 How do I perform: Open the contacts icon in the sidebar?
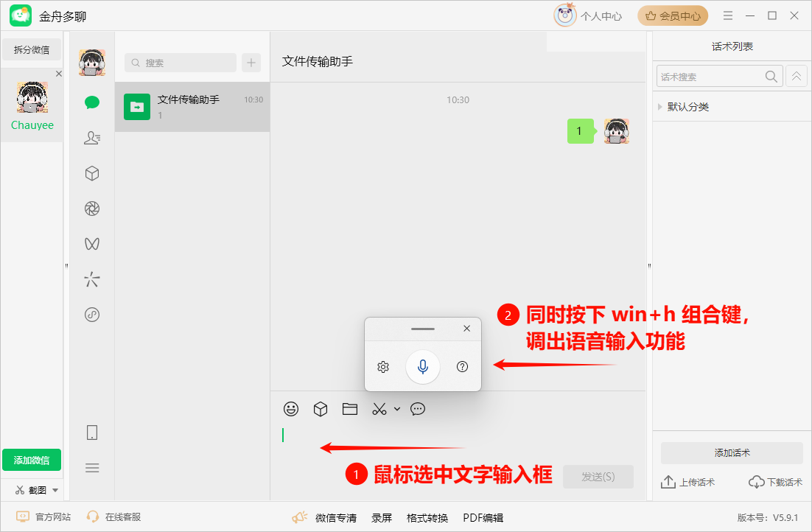point(92,138)
